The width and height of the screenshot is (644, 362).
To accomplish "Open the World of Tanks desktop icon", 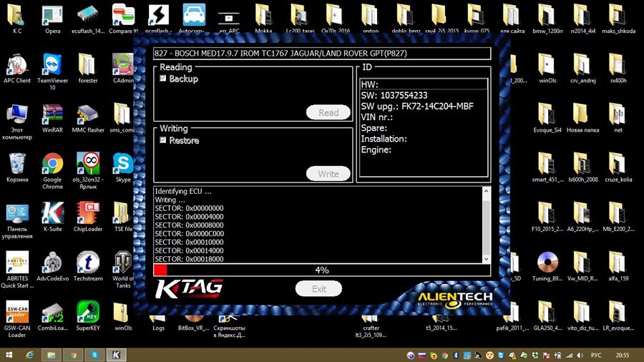I will 123,270.
